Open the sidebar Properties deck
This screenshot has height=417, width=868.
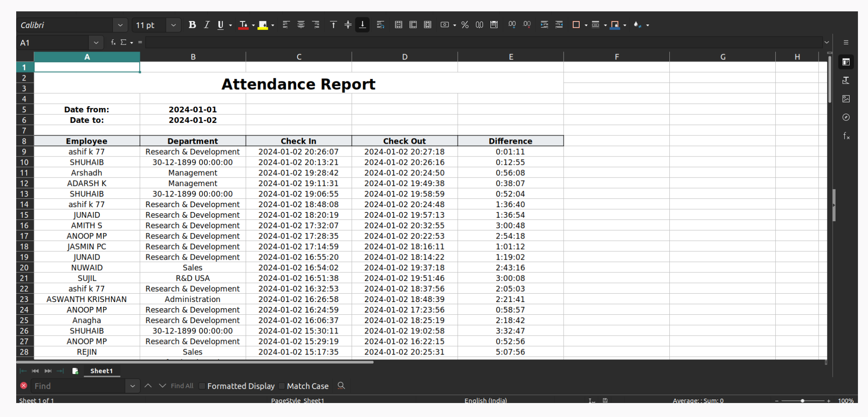pos(846,62)
